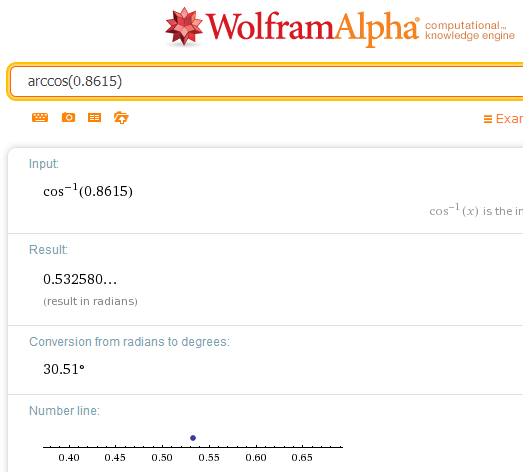Click the Number line pod heading
The height and width of the screenshot is (472, 523).
tap(64, 411)
